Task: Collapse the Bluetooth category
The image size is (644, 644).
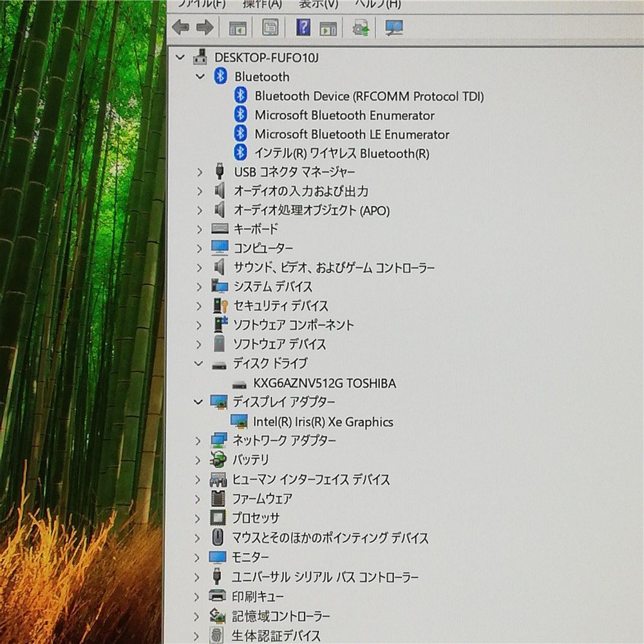Action: [x=200, y=77]
